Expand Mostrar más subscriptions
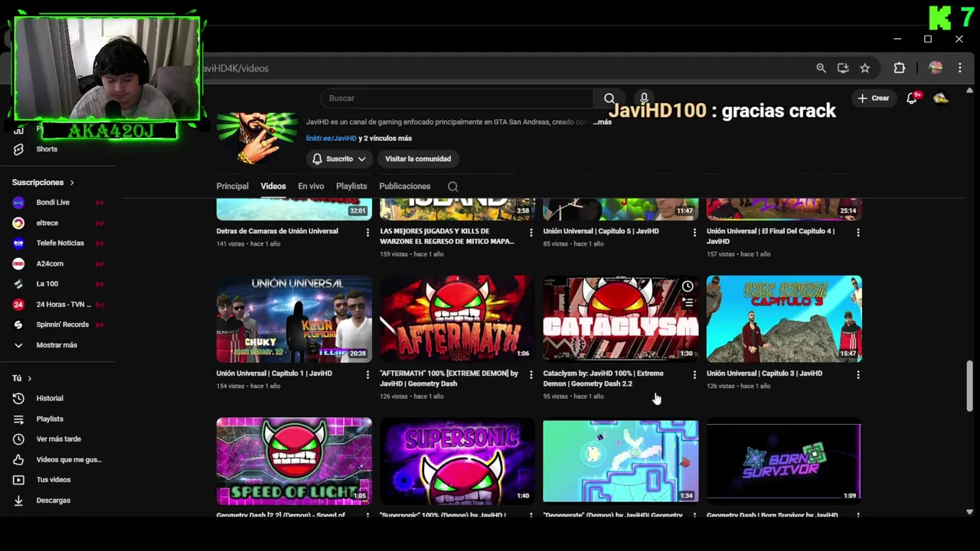Screen dimensions: 980x551 pyautogui.click(x=57, y=345)
